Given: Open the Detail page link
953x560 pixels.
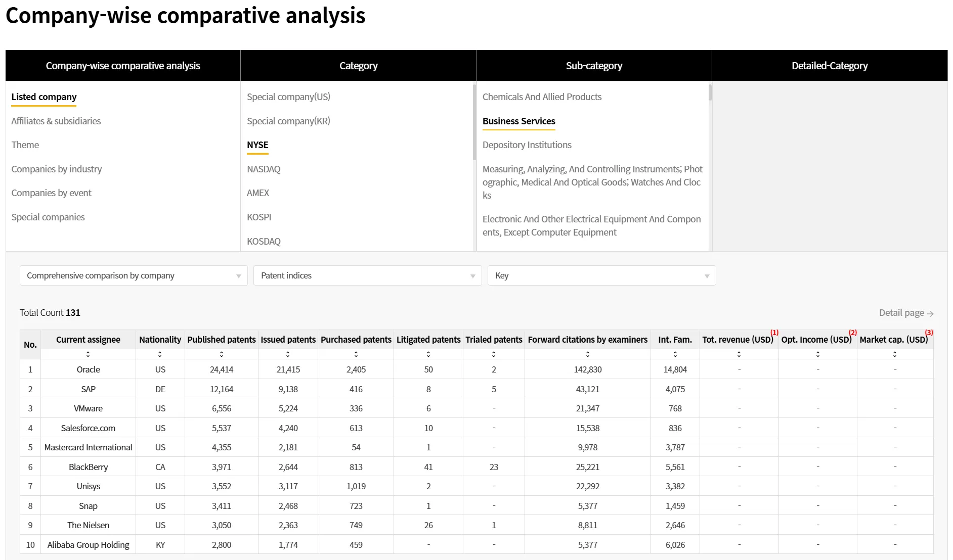Looking at the screenshot, I should (x=906, y=313).
